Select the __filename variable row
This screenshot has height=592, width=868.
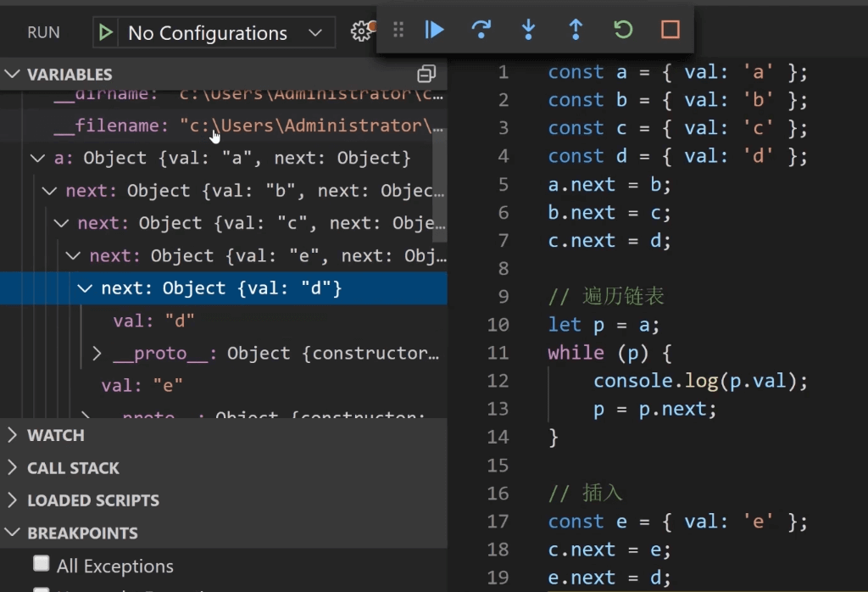pyautogui.click(x=224, y=126)
